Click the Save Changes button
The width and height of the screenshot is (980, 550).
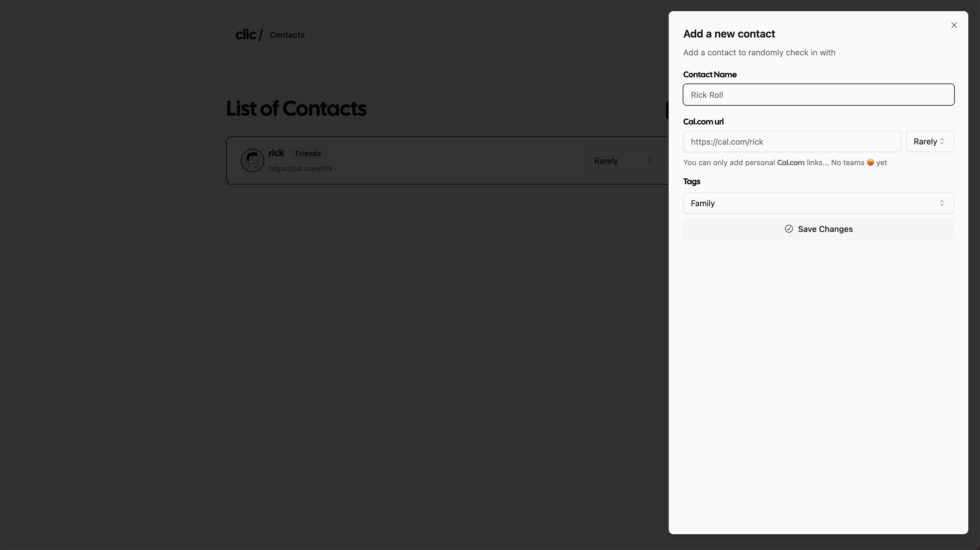818,229
